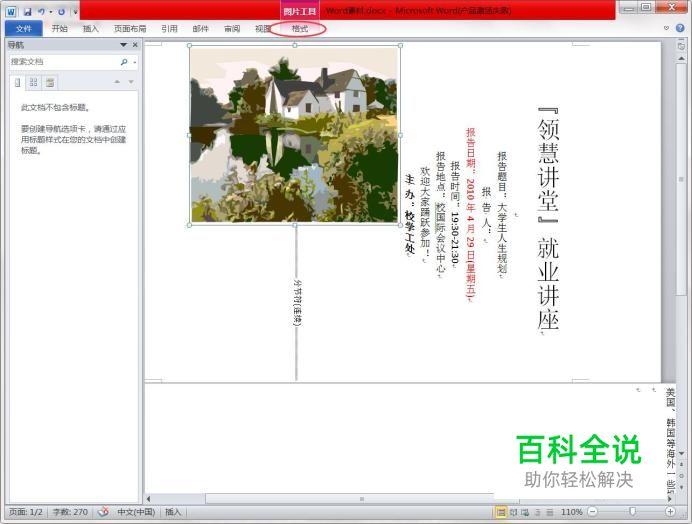Switch to Draft view button

549,513
